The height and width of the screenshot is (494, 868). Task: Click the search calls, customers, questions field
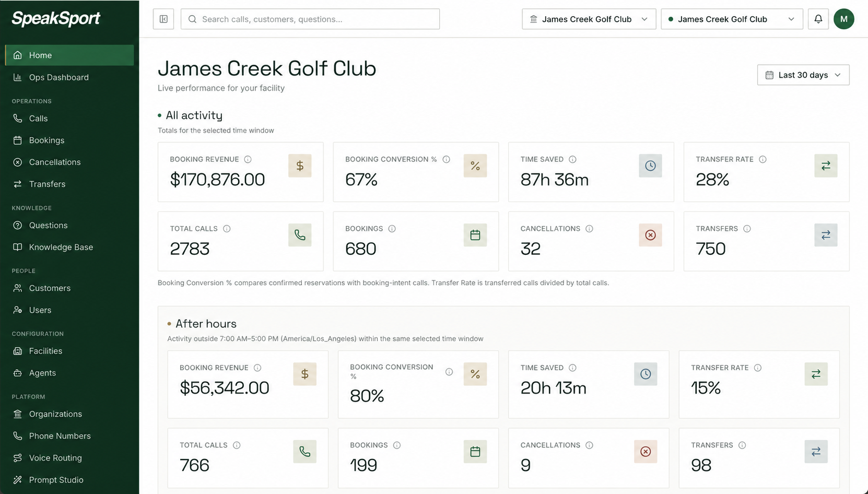pyautogui.click(x=310, y=19)
